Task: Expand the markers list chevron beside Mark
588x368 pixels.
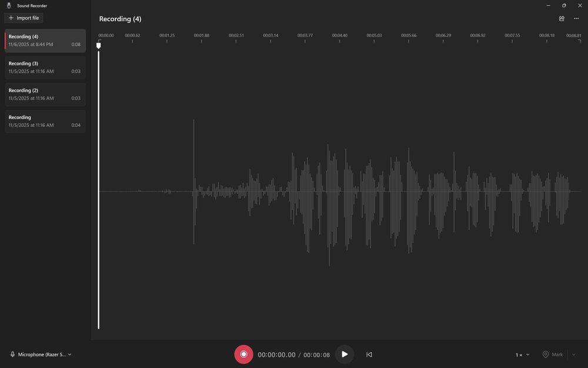Action: 573,354
